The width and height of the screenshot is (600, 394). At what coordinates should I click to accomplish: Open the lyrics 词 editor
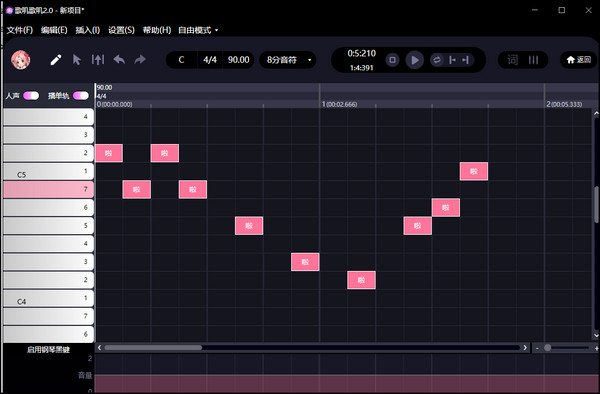coord(513,60)
